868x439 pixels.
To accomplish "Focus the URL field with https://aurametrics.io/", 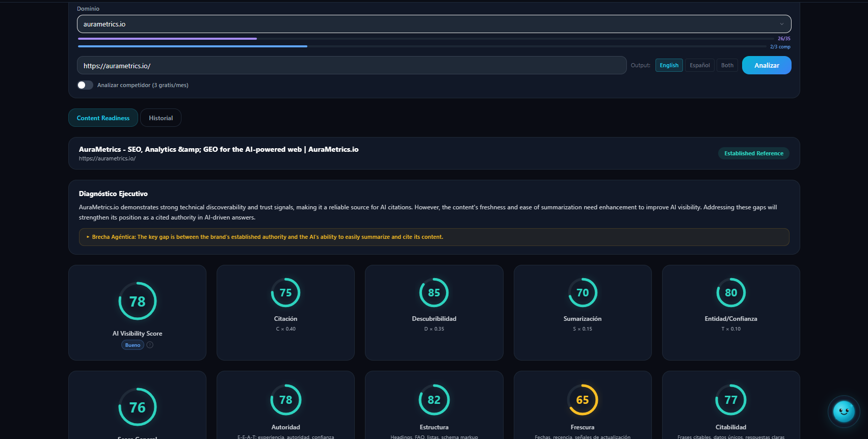I will pos(352,65).
